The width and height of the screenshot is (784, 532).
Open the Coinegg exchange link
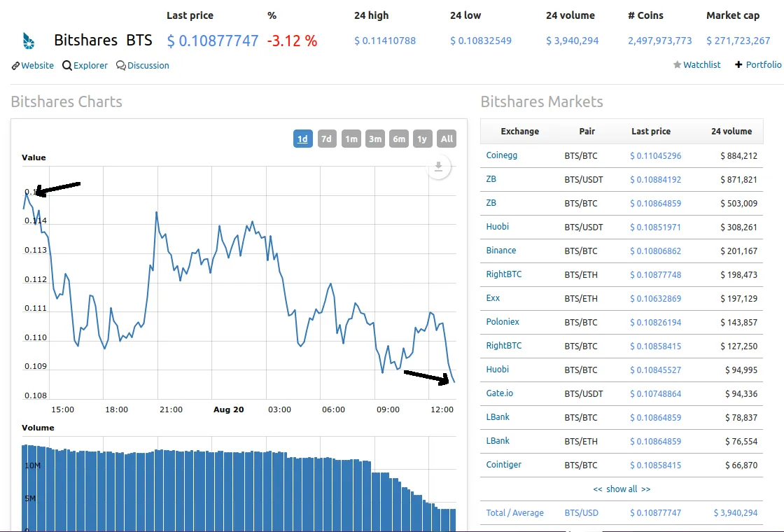(x=502, y=155)
